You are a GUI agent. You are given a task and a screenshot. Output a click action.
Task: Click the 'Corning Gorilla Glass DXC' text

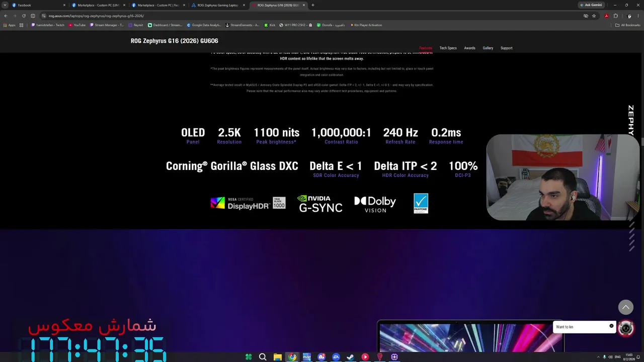(232, 166)
